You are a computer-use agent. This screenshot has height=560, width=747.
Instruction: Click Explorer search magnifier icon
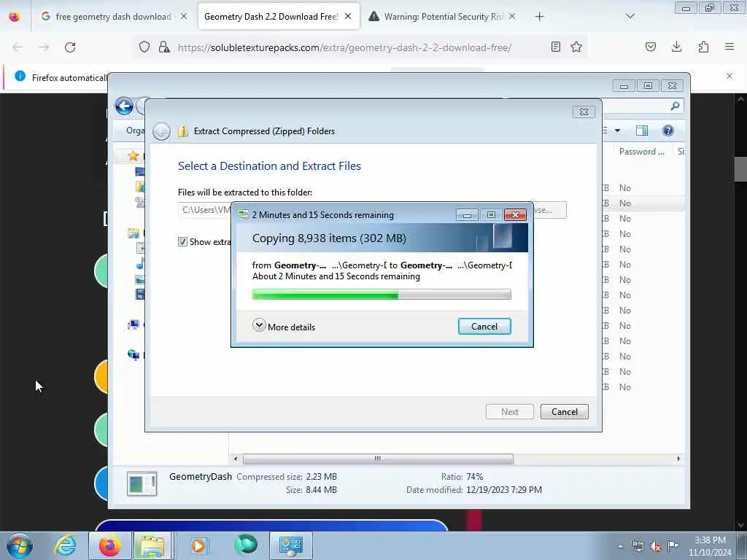(675, 106)
